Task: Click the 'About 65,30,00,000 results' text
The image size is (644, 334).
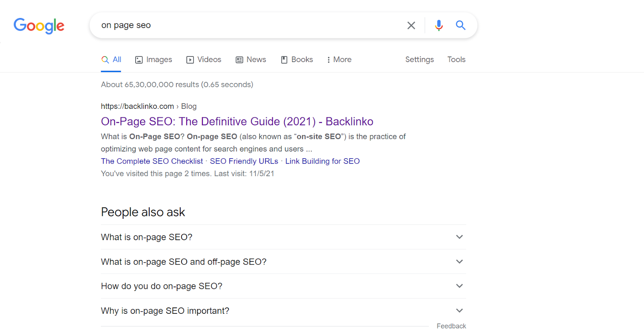Action: (177, 85)
